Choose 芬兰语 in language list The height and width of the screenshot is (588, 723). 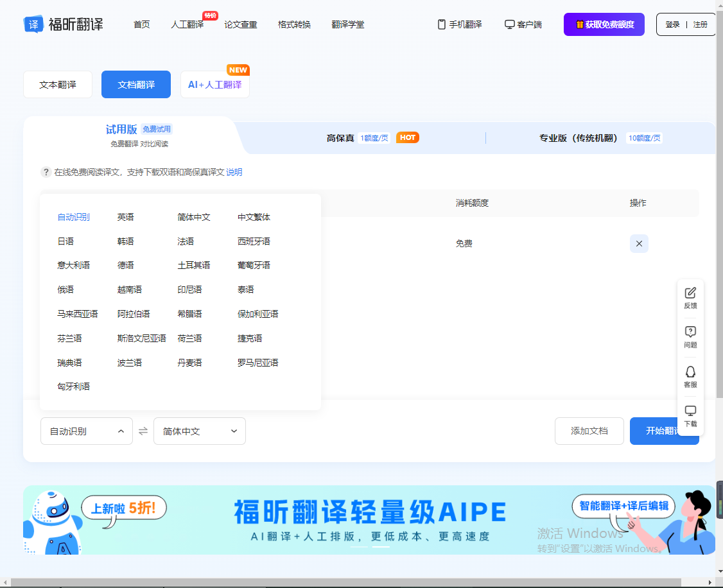(69, 339)
